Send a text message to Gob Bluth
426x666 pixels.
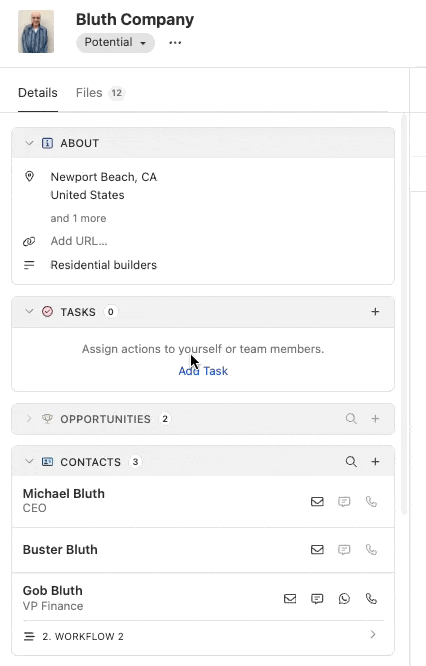[317, 599]
